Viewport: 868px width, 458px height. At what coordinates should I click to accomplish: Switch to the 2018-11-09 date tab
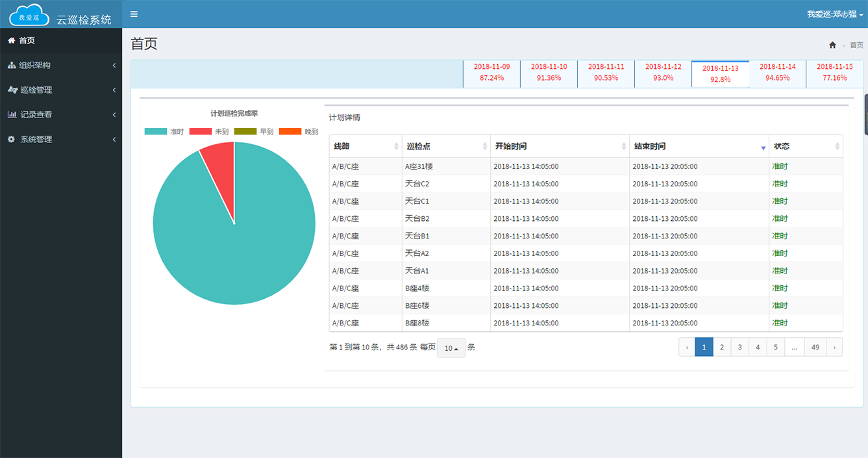click(x=491, y=73)
